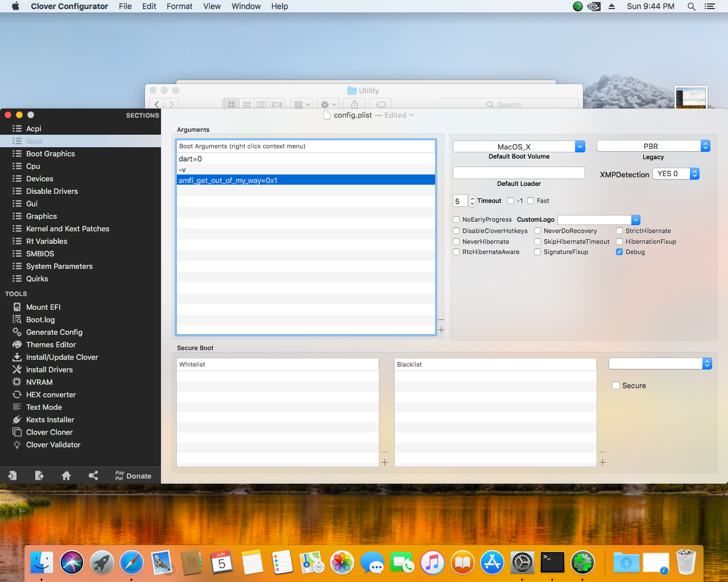Viewport: 728px width, 582px height.
Task: Click the Terminal icon in the Dock
Action: point(552,563)
